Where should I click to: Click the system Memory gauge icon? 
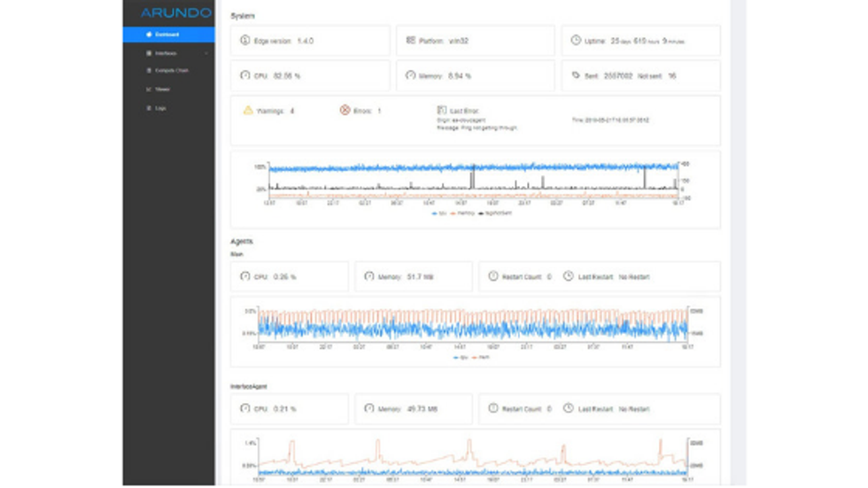pos(411,76)
